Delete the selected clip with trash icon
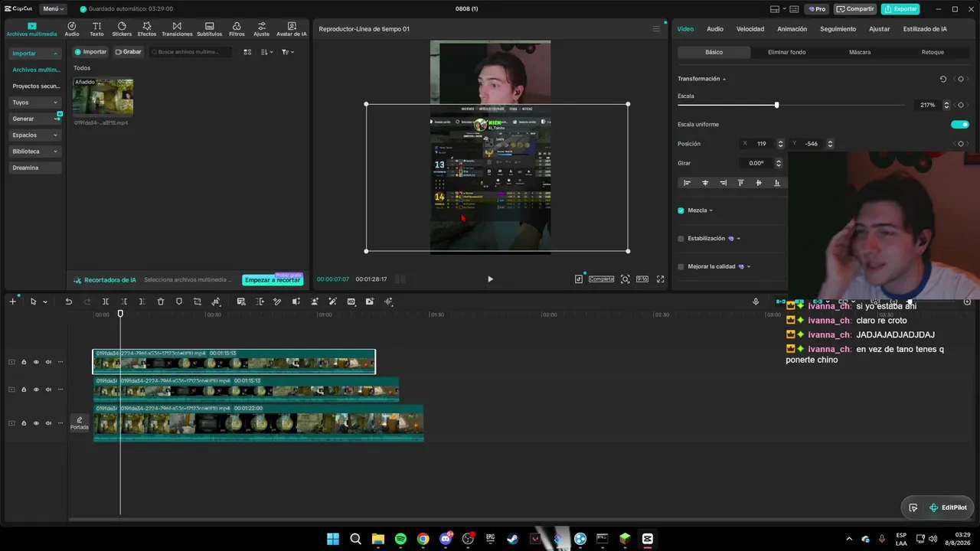 coord(161,302)
